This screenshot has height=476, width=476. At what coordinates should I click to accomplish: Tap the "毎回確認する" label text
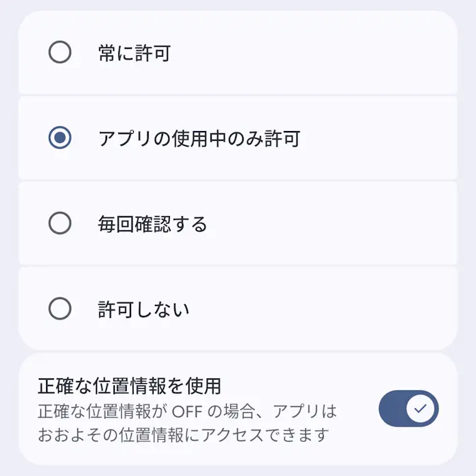click(x=152, y=225)
